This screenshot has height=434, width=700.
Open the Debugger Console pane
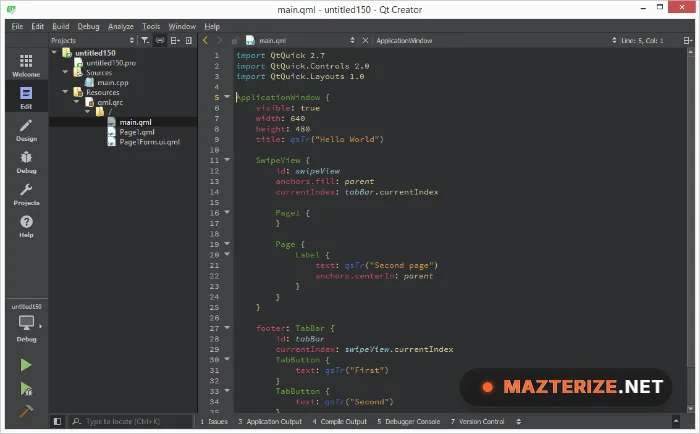pos(408,421)
